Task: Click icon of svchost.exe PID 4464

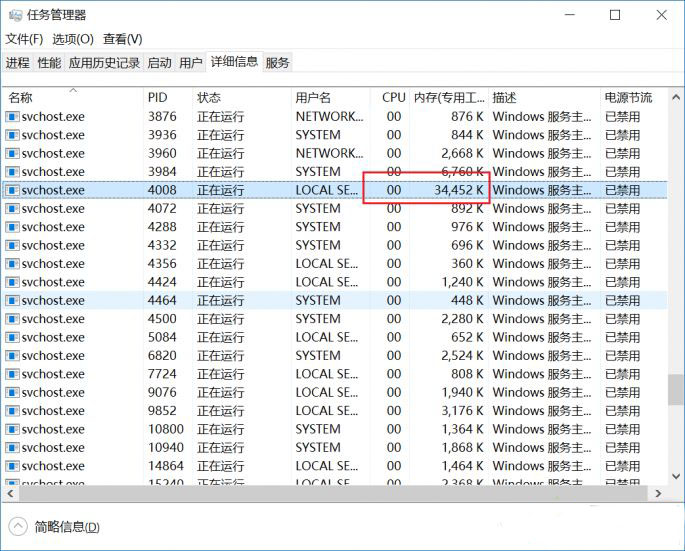Action: click(x=12, y=301)
